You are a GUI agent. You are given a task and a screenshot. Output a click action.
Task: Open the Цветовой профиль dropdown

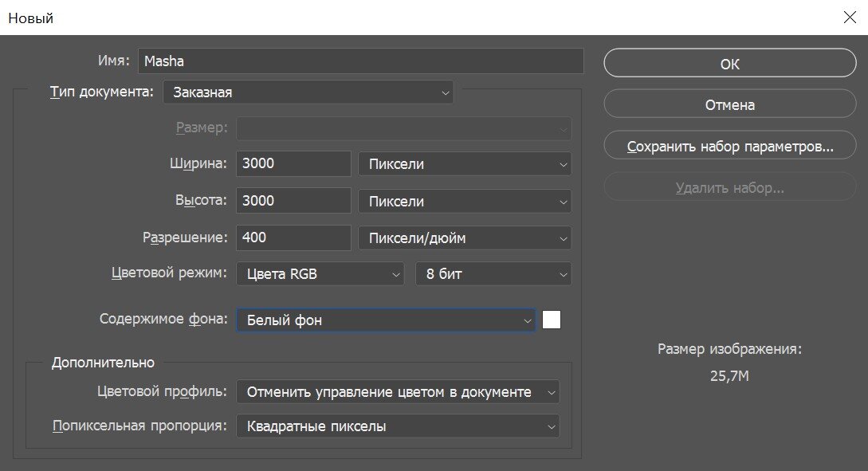(x=398, y=392)
